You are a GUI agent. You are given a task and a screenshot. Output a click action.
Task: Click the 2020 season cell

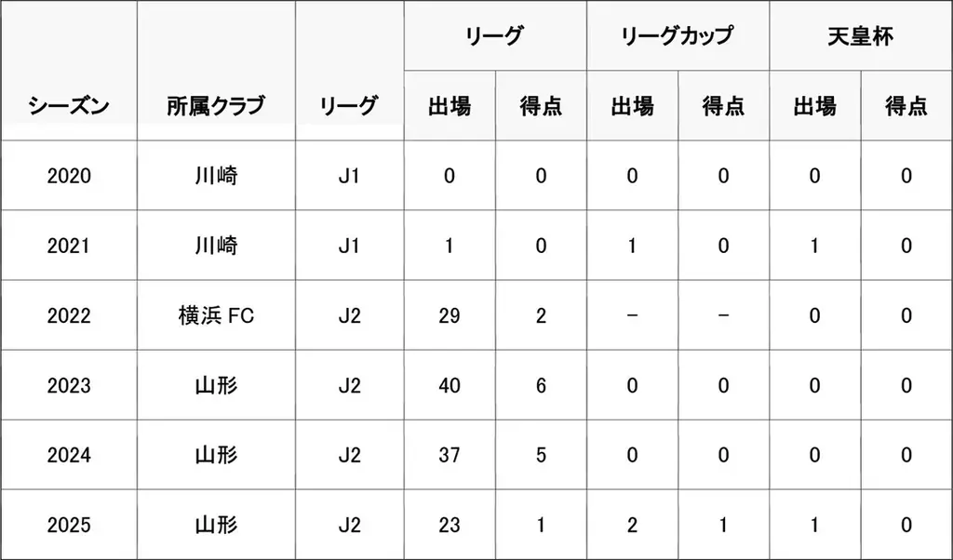69,176
